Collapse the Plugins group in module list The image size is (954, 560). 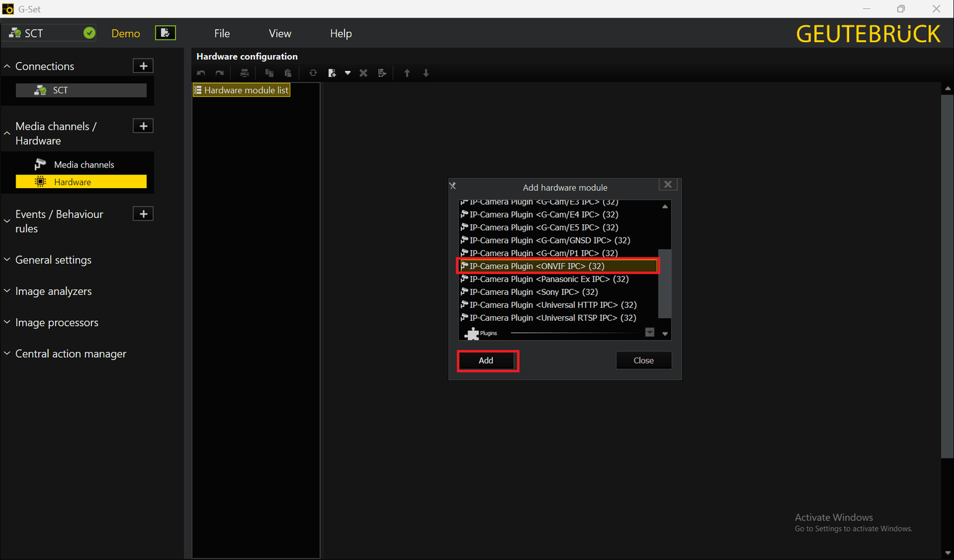click(x=649, y=332)
